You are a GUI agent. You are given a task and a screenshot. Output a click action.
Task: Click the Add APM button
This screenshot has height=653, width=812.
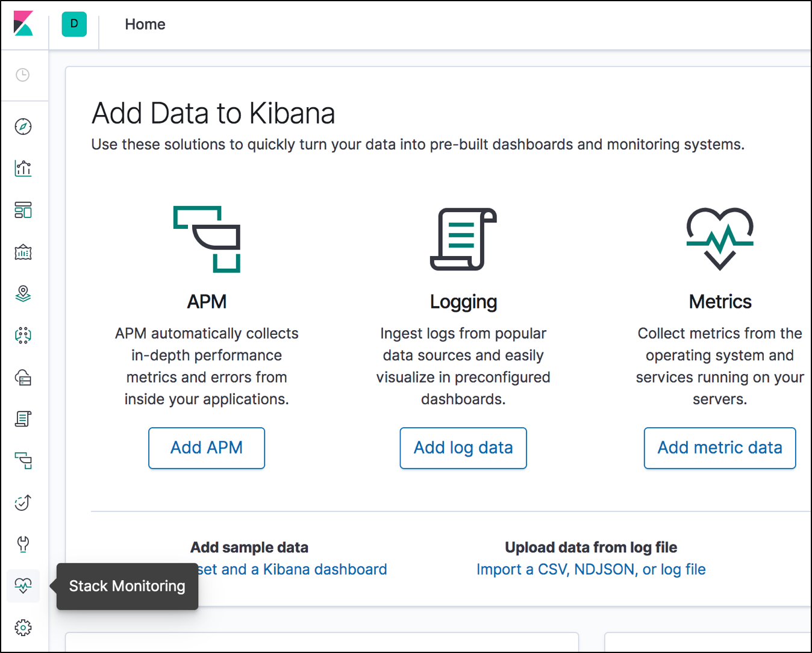tap(206, 448)
